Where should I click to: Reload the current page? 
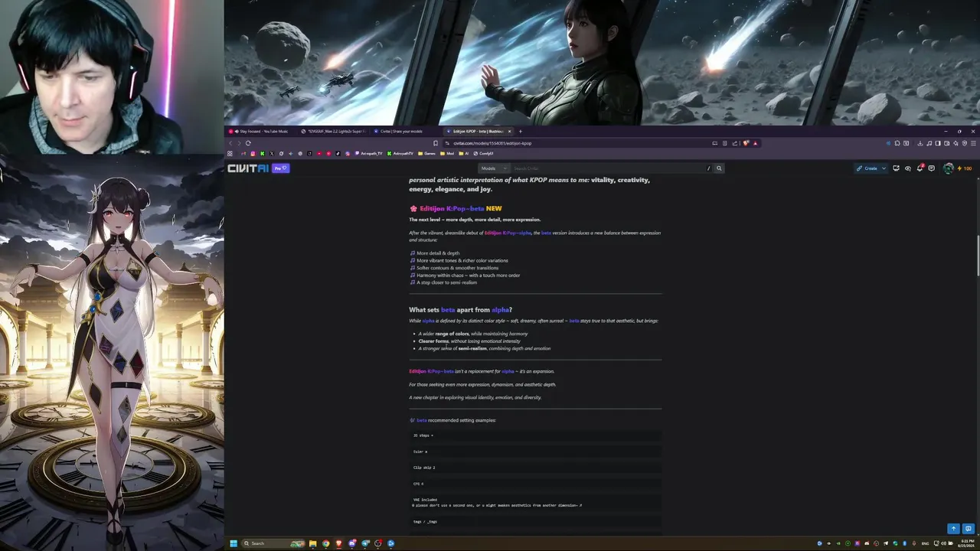tap(248, 143)
